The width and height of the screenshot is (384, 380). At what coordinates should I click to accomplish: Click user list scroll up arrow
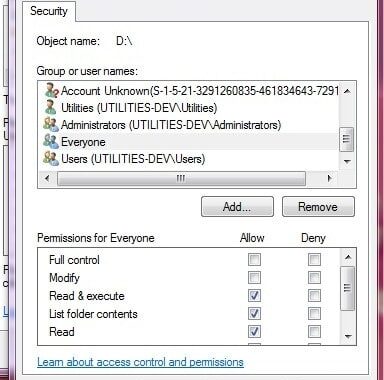[x=347, y=91]
